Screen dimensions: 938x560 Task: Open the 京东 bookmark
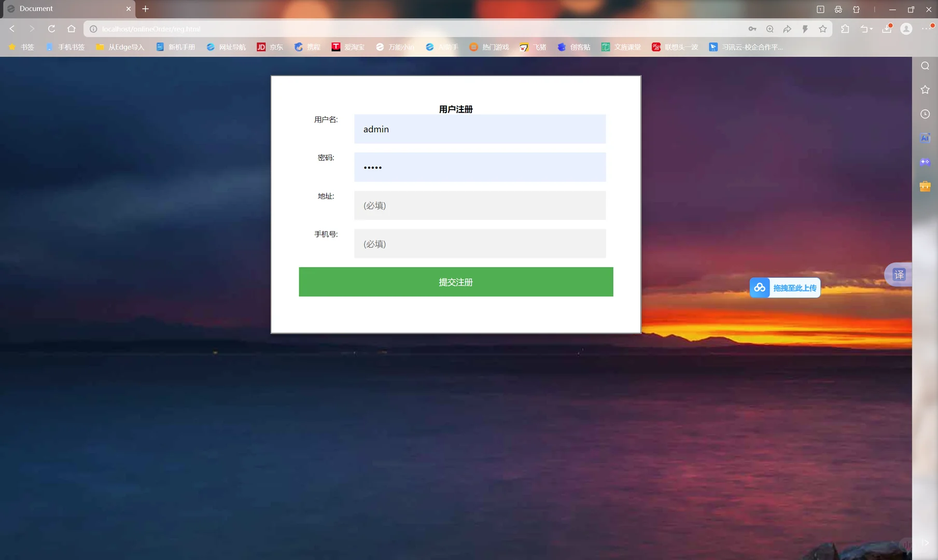tap(270, 47)
